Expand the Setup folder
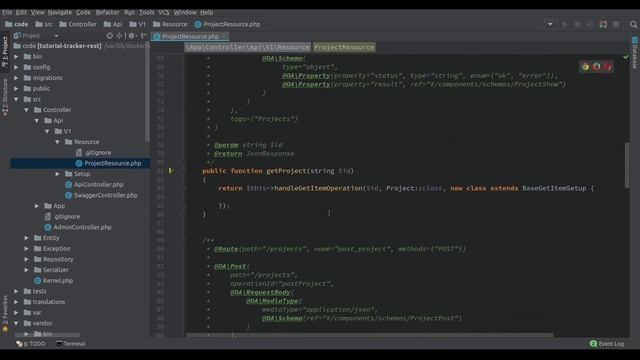The width and height of the screenshot is (640, 360). (x=58, y=174)
